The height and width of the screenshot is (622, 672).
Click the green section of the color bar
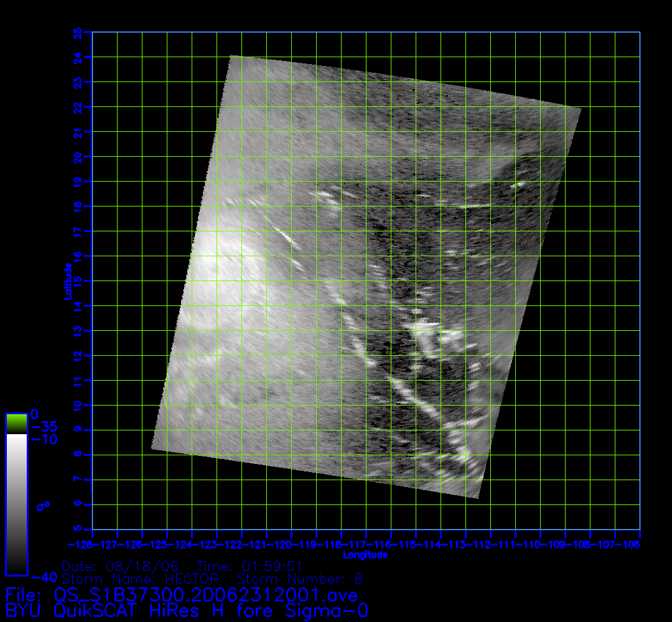point(16,424)
